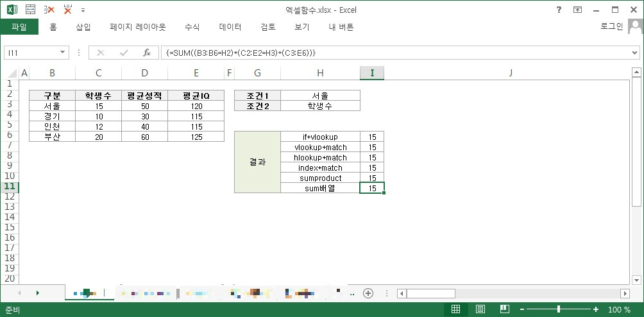Viewport: 644px width, 317px height.
Task: Click the 구분 header cell
Action: 52,96
